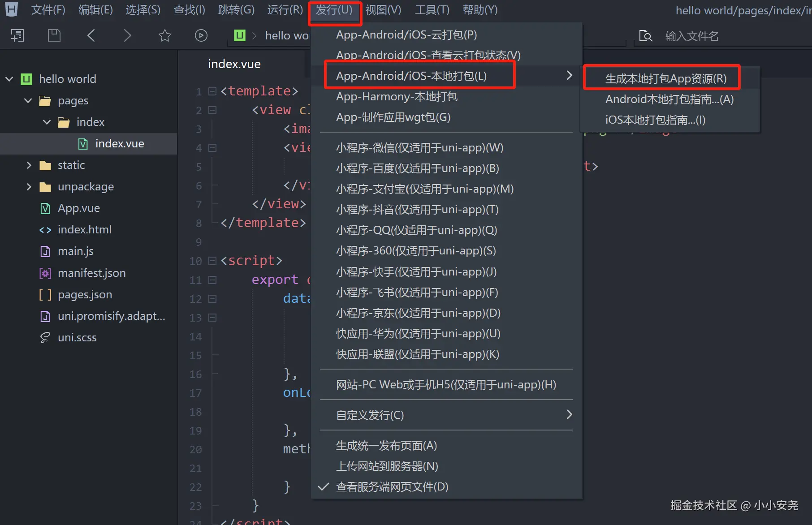Click the static folder icon
The width and height of the screenshot is (812, 525).
click(45, 165)
